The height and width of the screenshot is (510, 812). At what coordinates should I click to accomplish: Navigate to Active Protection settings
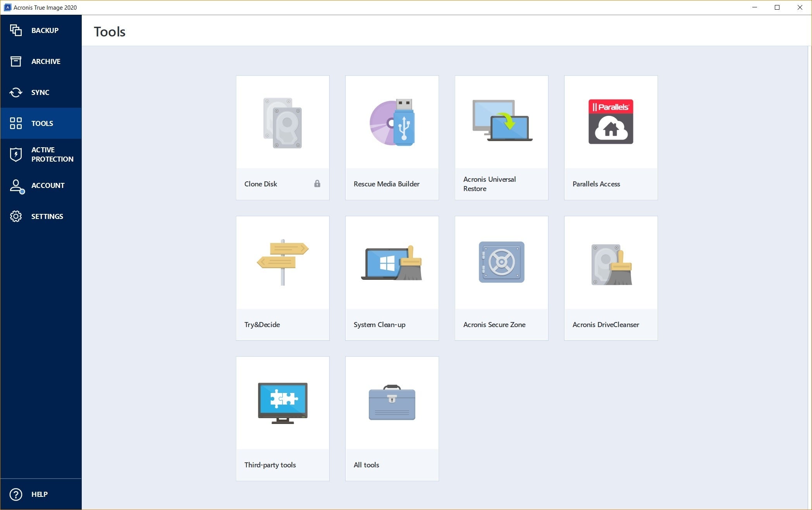[x=41, y=154]
